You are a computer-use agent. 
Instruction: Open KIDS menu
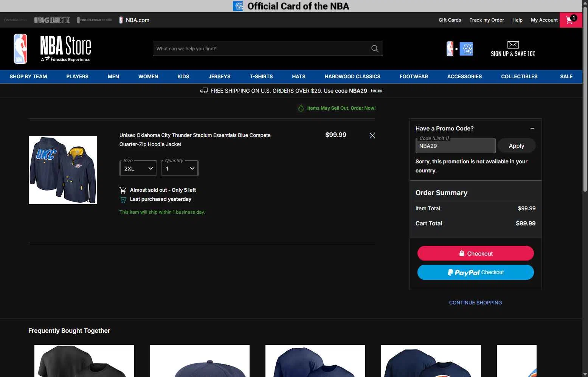[183, 76]
